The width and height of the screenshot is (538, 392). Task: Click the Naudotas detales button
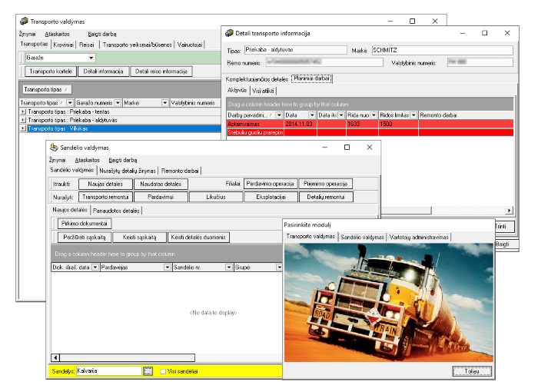click(x=161, y=184)
